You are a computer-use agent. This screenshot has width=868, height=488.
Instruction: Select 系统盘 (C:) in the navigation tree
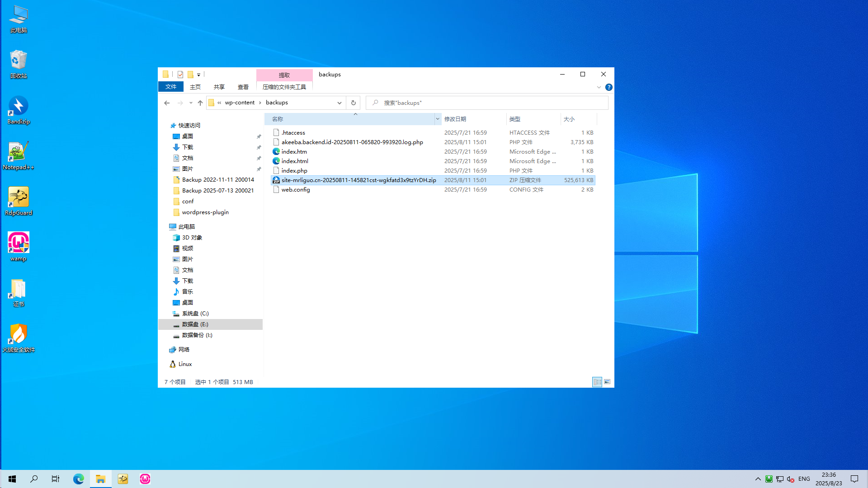[x=195, y=314]
